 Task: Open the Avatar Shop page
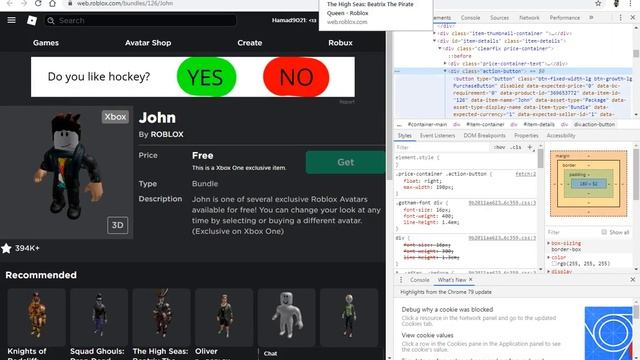coord(148,43)
